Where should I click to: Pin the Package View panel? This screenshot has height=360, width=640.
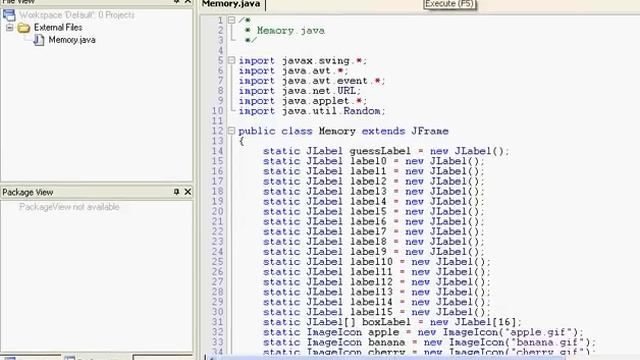(176, 192)
